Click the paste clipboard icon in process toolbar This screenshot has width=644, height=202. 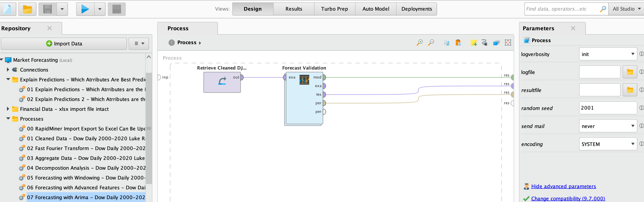click(458, 43)
